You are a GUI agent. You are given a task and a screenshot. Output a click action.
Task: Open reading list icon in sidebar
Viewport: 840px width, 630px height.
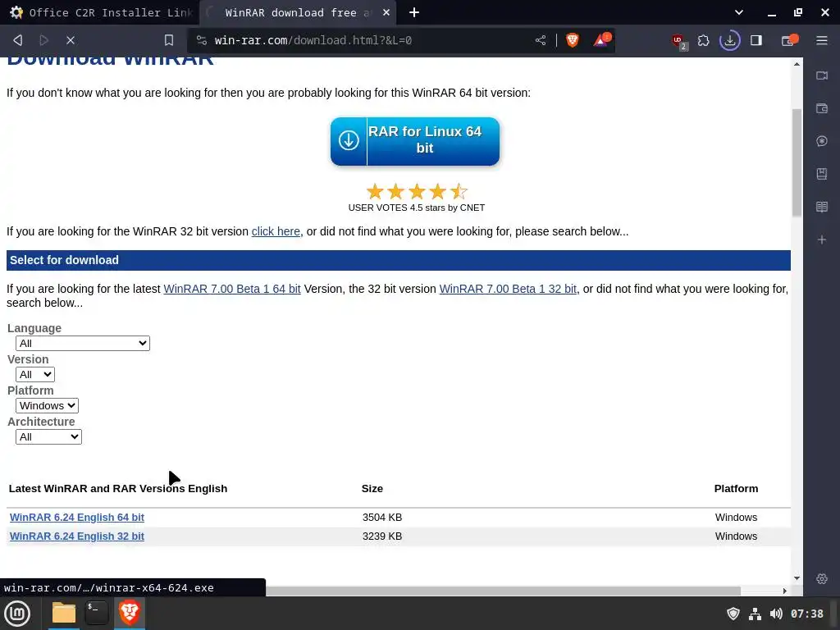click(x=822, y=207)
